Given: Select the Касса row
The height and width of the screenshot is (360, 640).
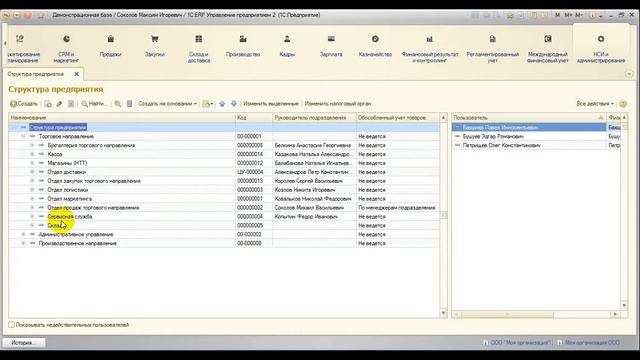Looking at the screenshot, I should tap(224, 154).
